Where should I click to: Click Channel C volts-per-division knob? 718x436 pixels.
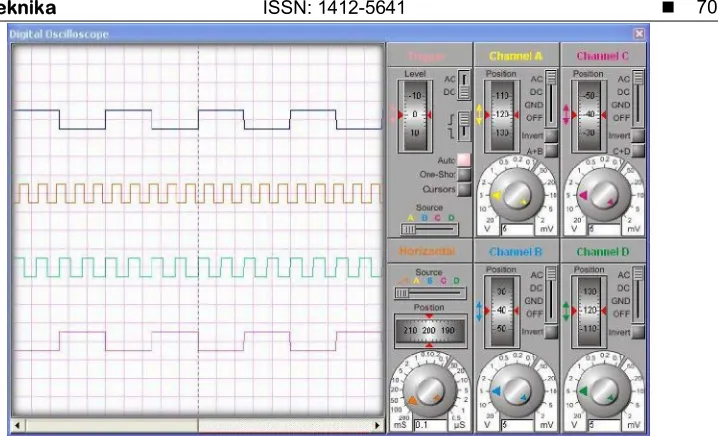(x=604, y=194)
